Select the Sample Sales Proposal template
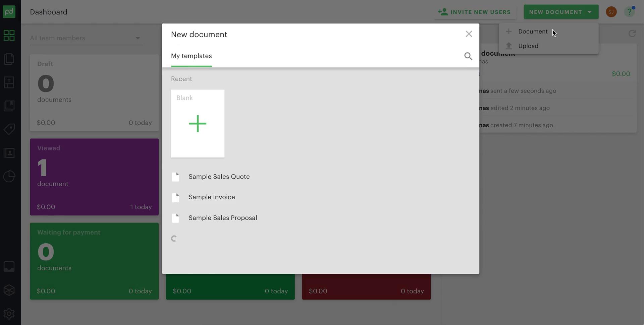This screenshot has width=644, height=325. pos(223,218)
